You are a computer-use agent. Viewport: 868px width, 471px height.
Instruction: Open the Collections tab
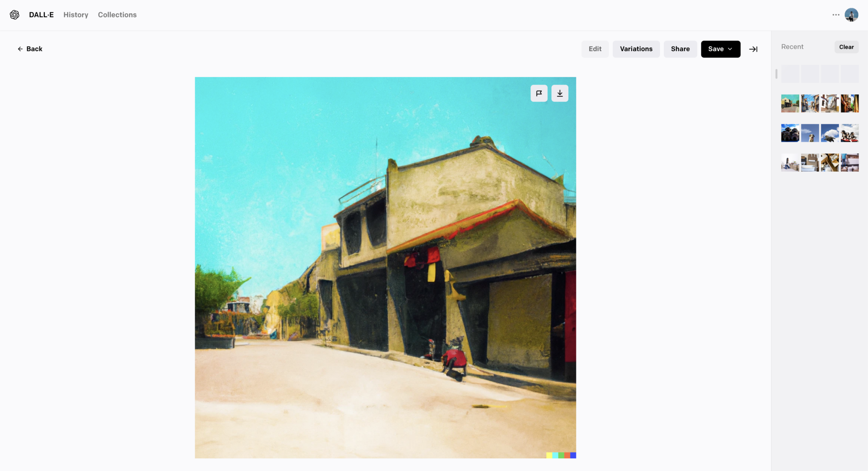(x=117, y=15)
